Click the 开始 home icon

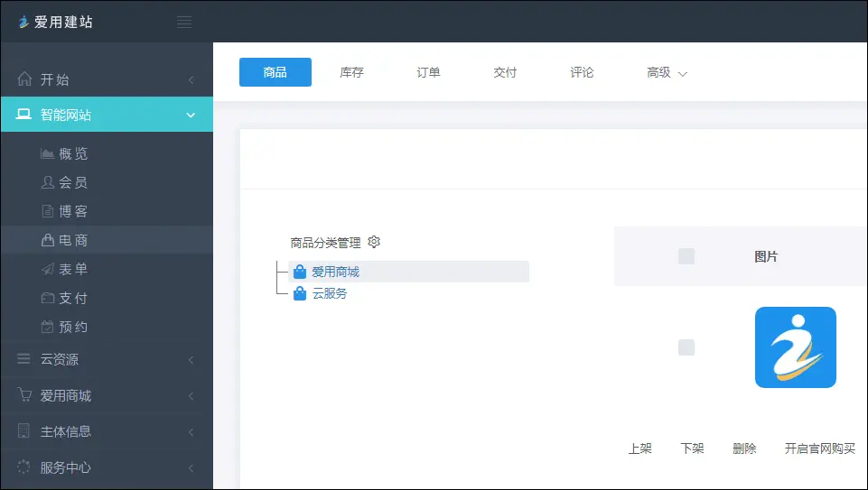[x=24, y=79]
